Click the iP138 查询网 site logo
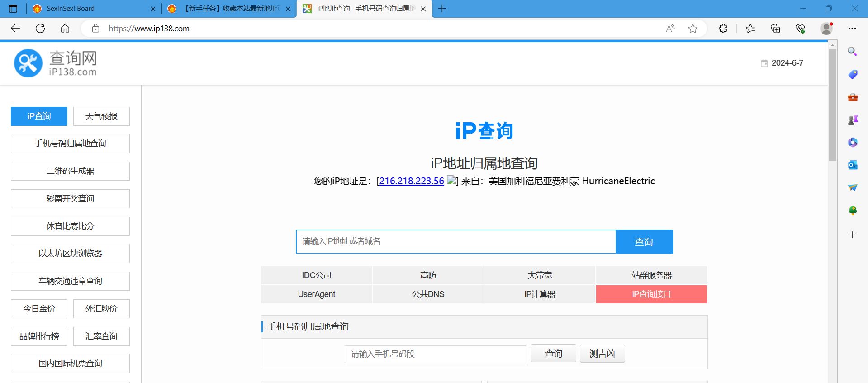 55,63
